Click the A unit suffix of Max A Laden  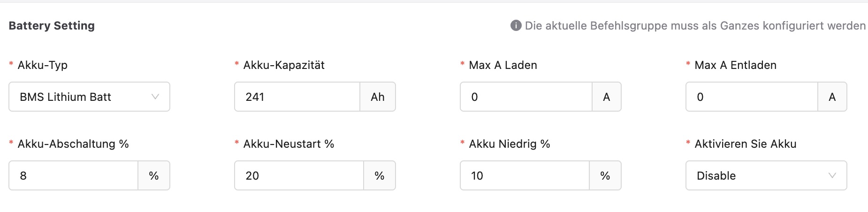tap(607, 97)
